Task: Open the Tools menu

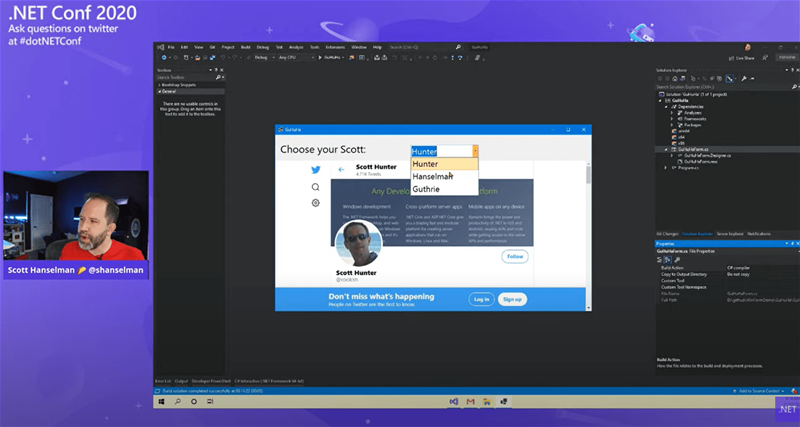Action: pos(314,47)
